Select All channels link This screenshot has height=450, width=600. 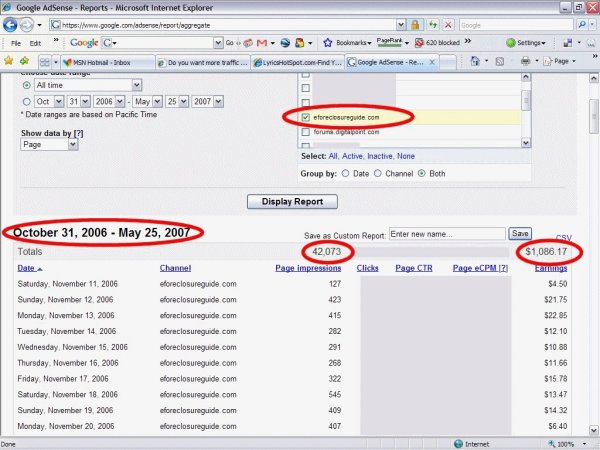(x=333, y=156)
